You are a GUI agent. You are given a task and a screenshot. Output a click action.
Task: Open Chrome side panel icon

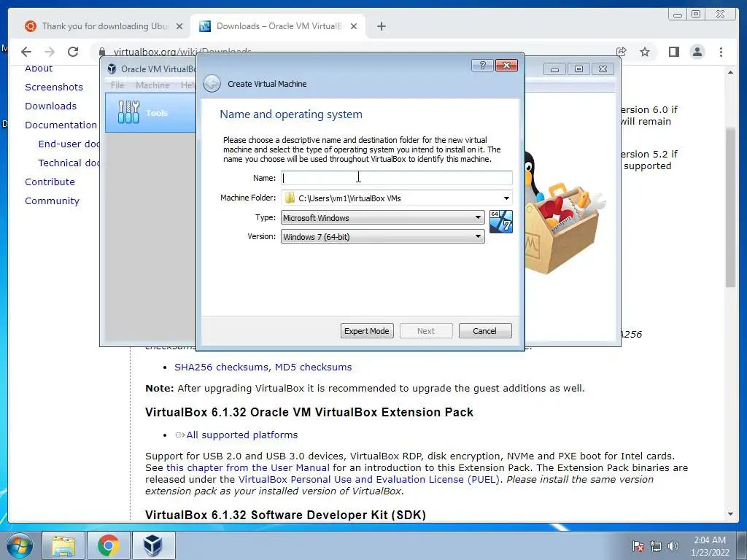click(x=673, y=52)
